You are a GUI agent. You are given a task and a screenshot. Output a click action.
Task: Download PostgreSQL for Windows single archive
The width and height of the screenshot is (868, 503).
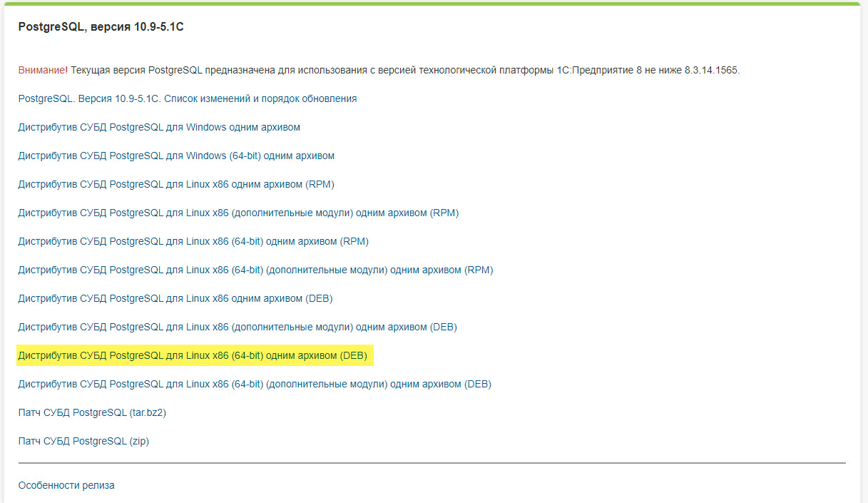159,127
